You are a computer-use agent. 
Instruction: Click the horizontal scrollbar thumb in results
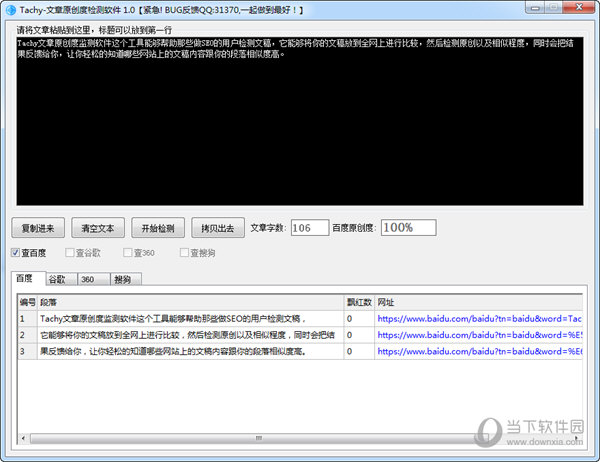tap(259, 438)
